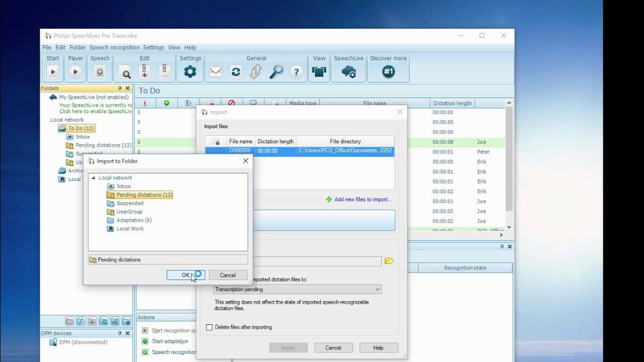
Task: Open Settings gear icon in toolbar
Action: [190, 72]
